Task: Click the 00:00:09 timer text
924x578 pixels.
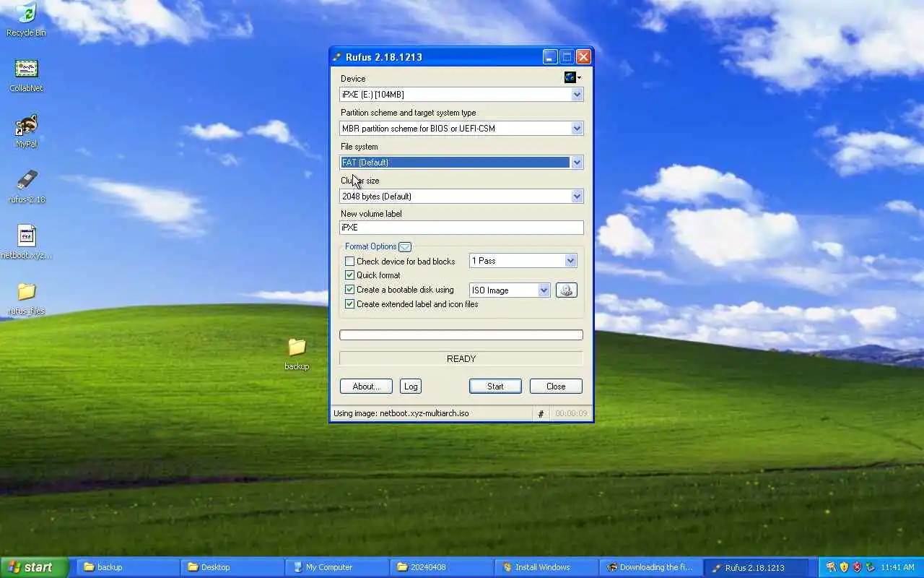Action: (571, 413)
